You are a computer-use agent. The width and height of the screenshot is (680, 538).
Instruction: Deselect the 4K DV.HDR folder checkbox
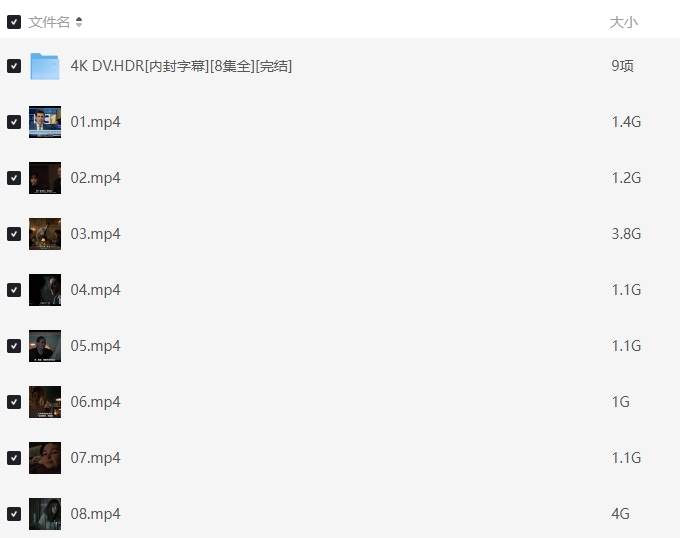[14, 66]
